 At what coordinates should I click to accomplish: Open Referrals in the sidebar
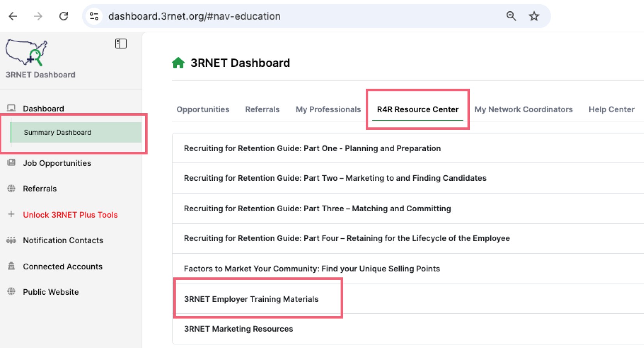(x=40, y=189)
